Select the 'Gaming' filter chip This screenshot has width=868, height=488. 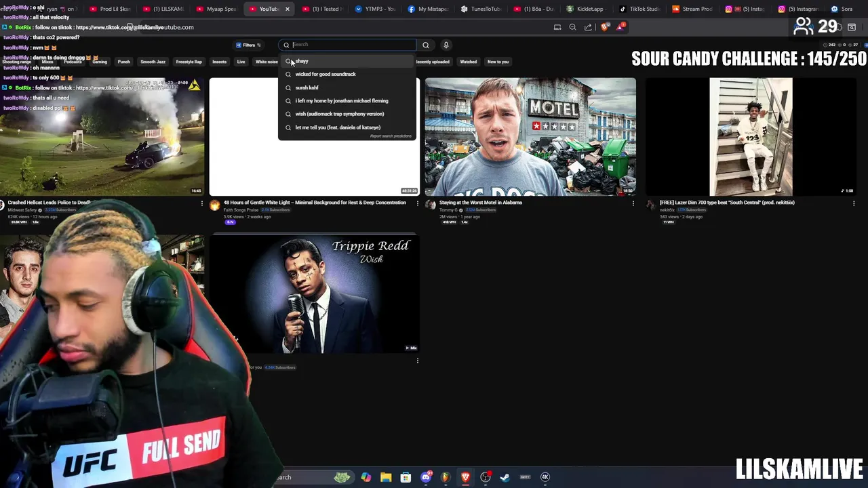tap(100, 62)
